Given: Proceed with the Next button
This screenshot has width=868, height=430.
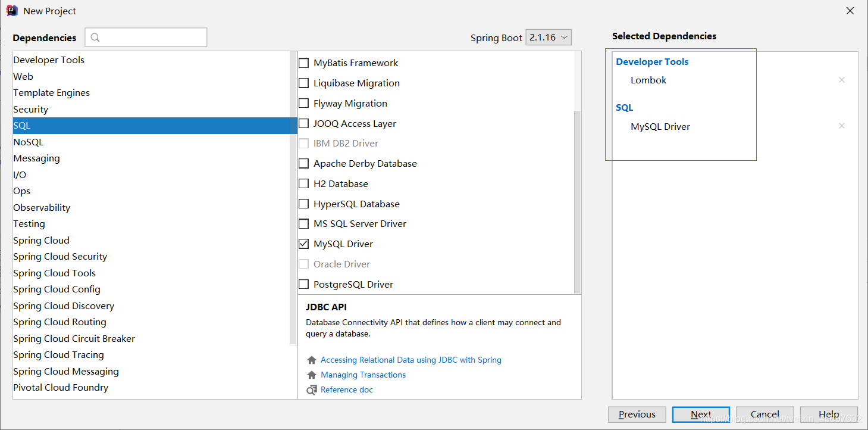Looking at the screenshot, I should coord(701,415).
